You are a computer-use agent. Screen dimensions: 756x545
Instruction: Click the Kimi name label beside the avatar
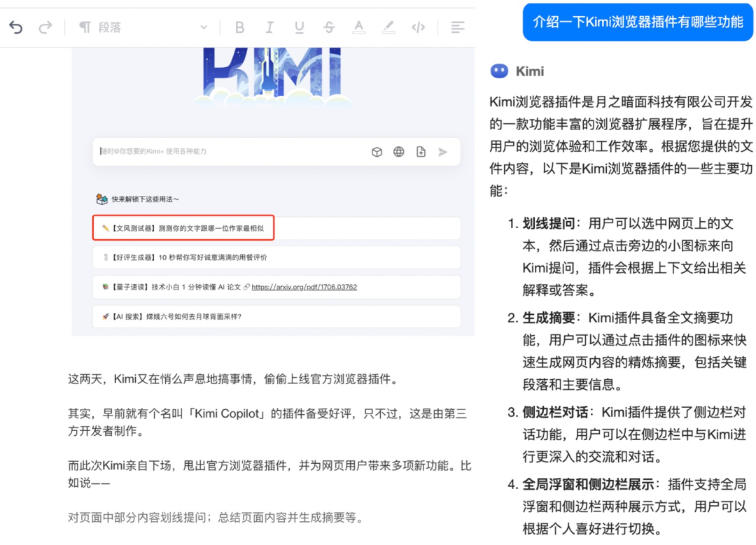point(529,71)
